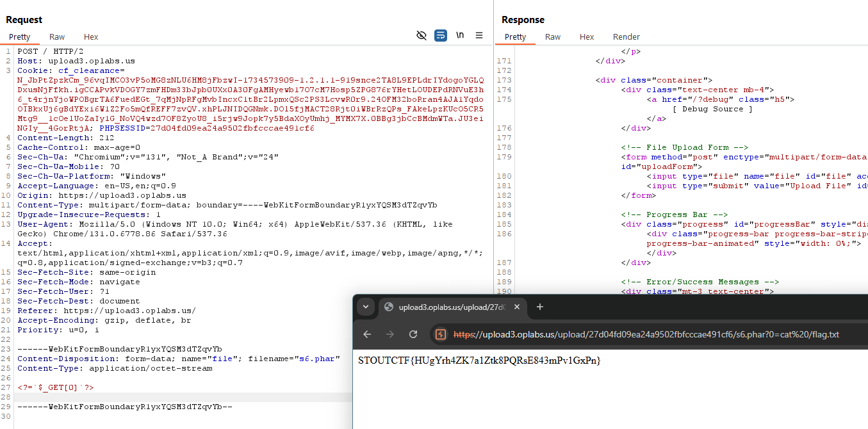The width and height of the screenshot is (868, 429).
Task: Switch Request view to Pretty tab
Action: pyautogui.click(x=20, y=37)
